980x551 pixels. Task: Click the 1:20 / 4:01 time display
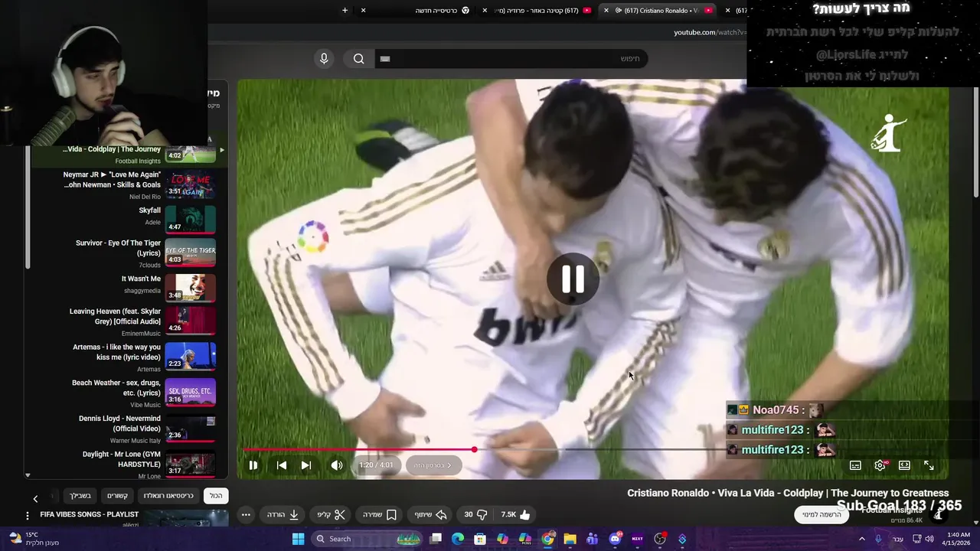pyautogui.click(x=376, y=465)
